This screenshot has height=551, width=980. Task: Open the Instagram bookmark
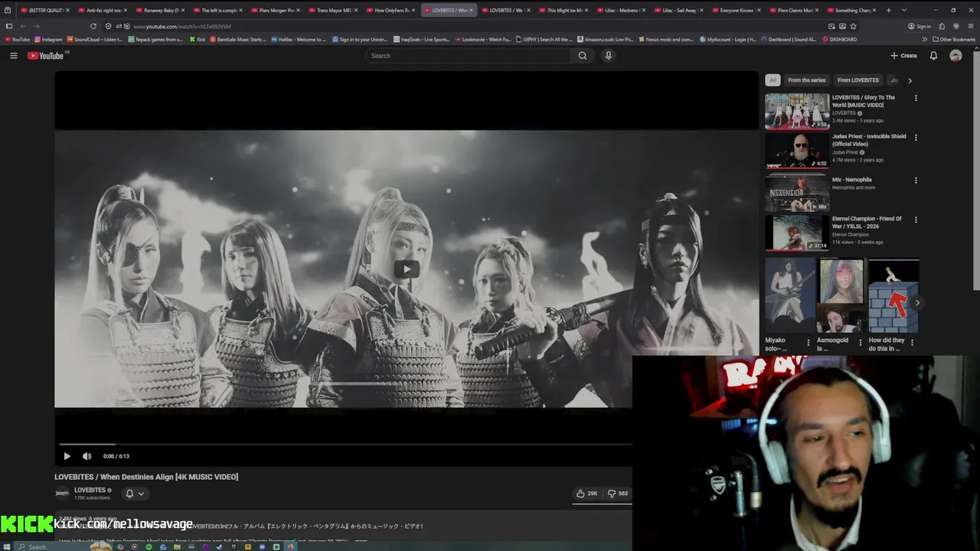(48, 39)
